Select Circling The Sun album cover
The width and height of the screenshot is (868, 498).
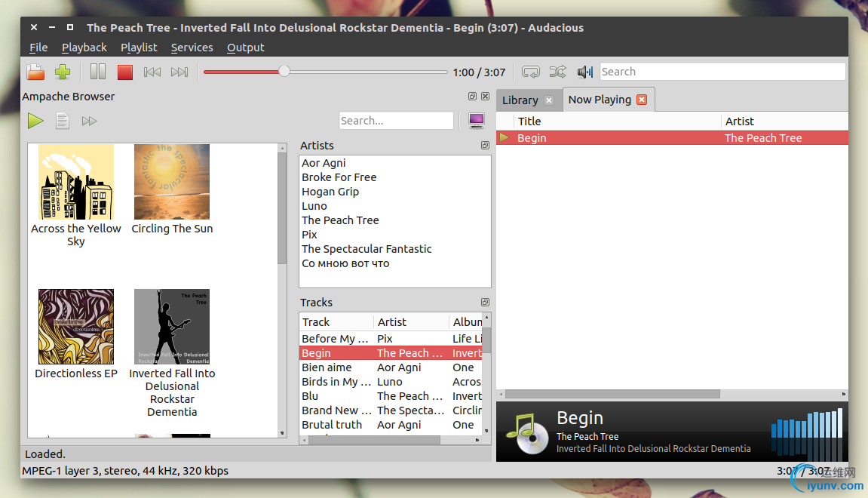[172, 182]
